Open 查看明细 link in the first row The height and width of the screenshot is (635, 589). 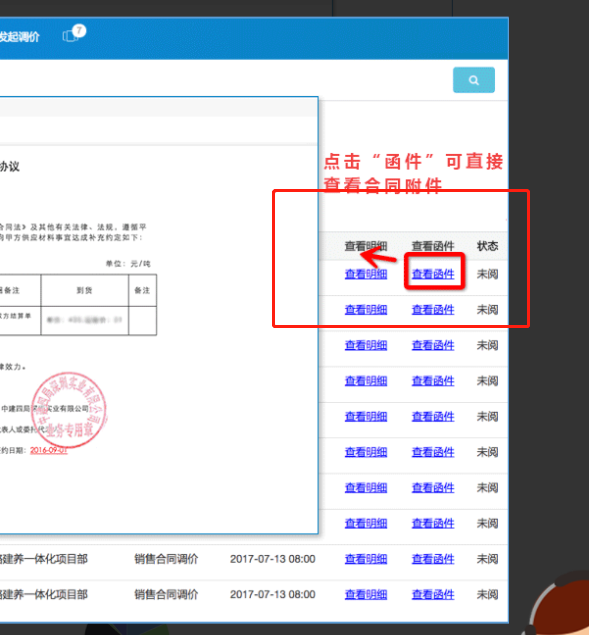366,274
